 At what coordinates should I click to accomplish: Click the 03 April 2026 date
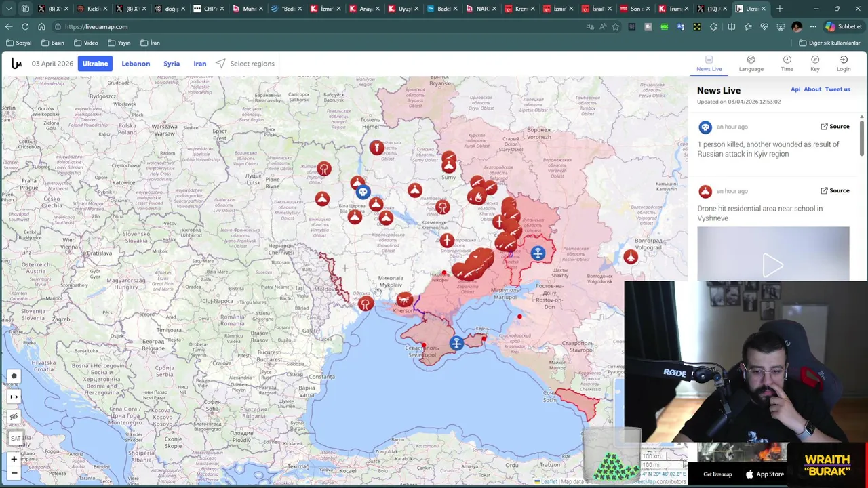[52, 64]
